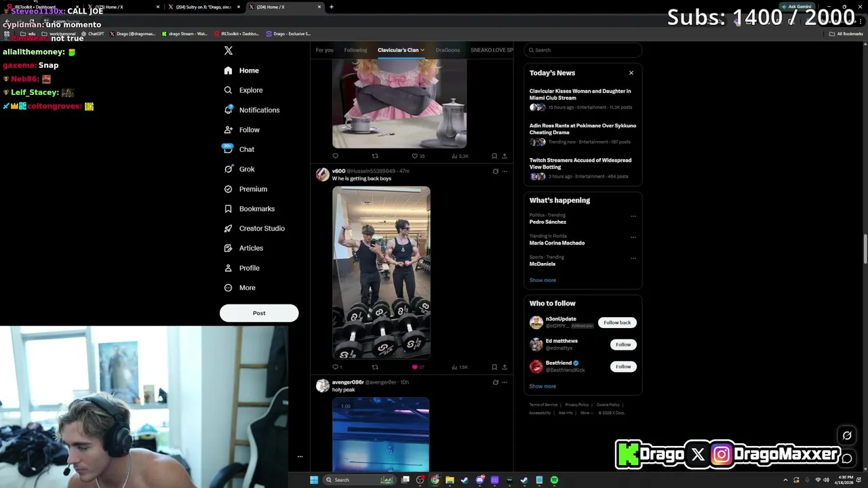Like the pink dress image post

[414, 156]
